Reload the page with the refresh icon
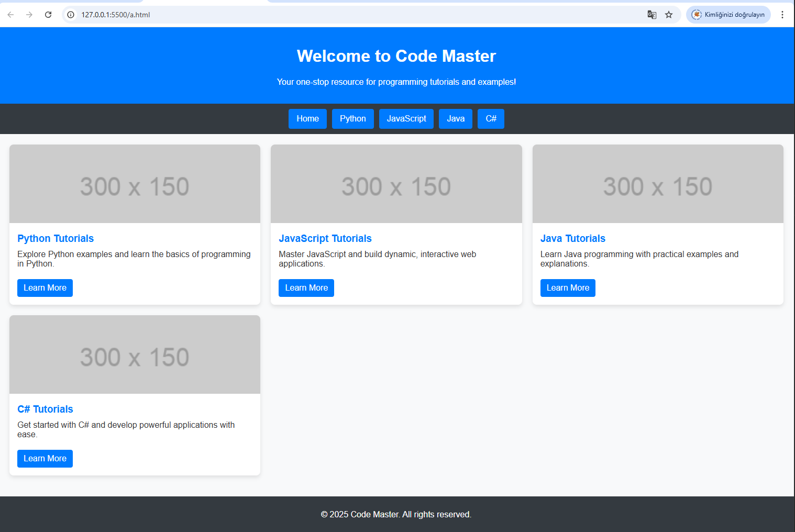Viewport: 795px width, 532px height. [48, 15]
